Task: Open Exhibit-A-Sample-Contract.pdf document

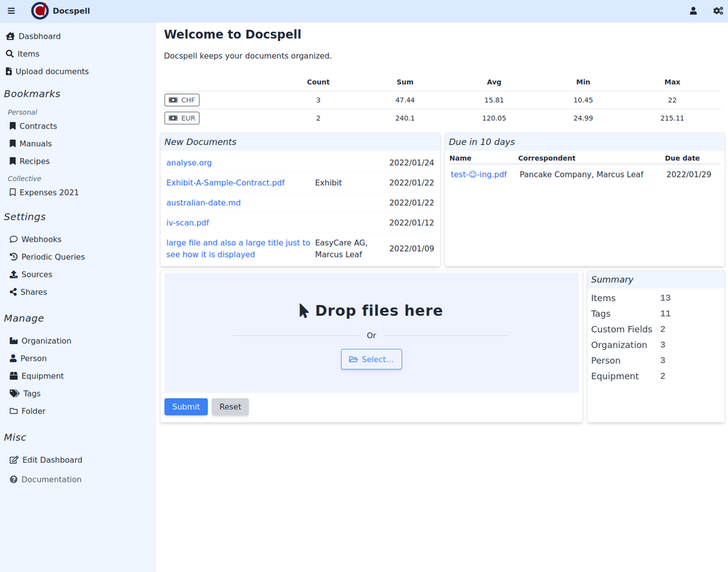Action: [x=226, y=183]
